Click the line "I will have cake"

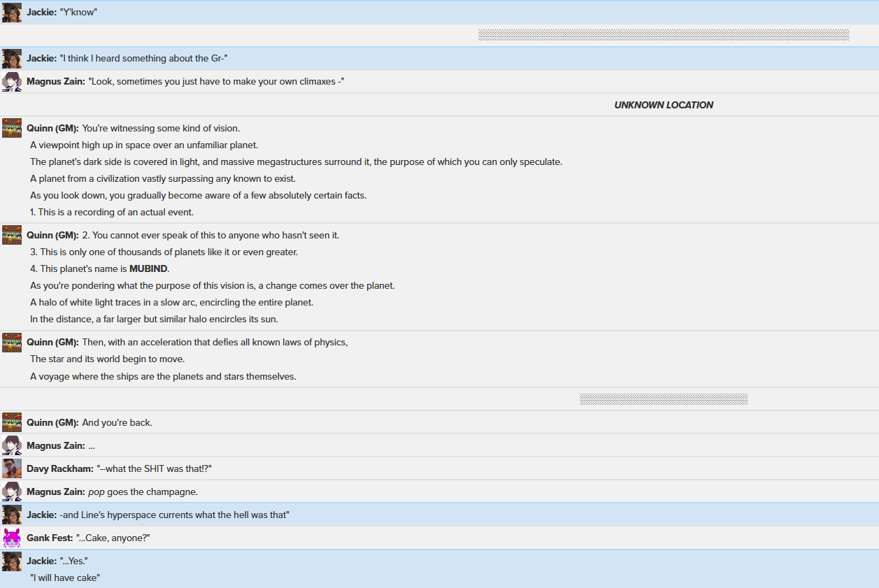65,578
